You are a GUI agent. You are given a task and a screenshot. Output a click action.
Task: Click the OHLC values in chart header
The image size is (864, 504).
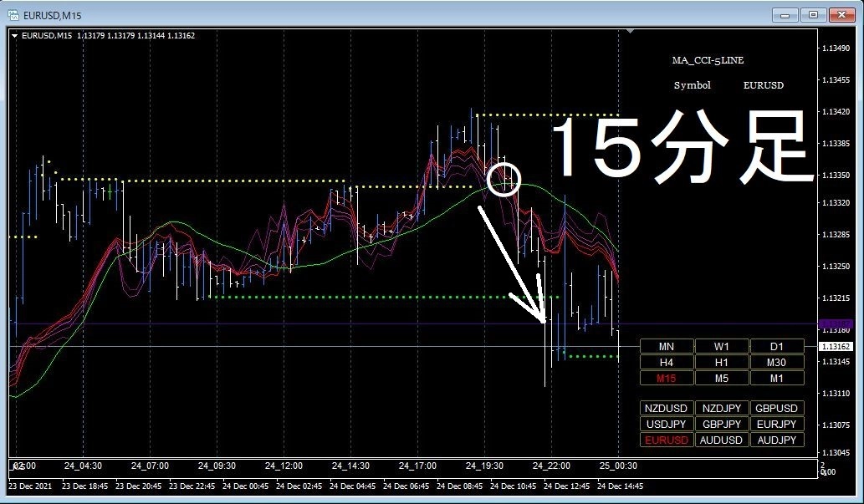click(136, 36)
